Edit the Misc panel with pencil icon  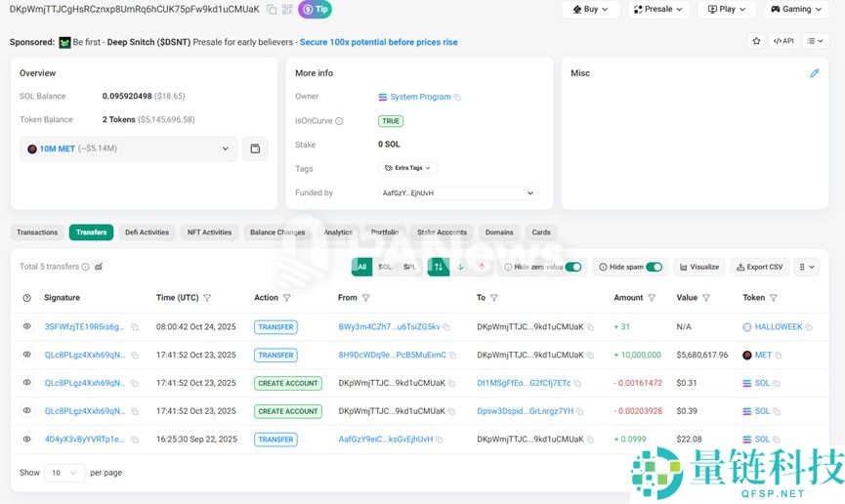click(x=815, y=73)
